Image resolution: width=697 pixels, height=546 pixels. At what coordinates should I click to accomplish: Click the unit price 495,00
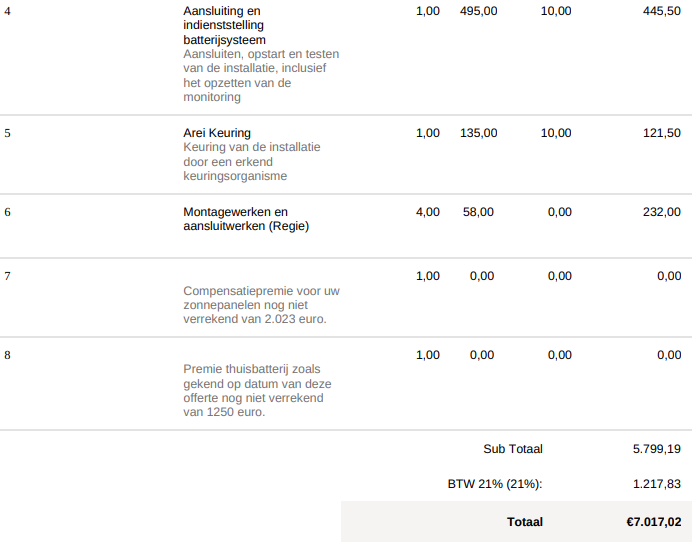pyautogui.click(x=478, y=11)
